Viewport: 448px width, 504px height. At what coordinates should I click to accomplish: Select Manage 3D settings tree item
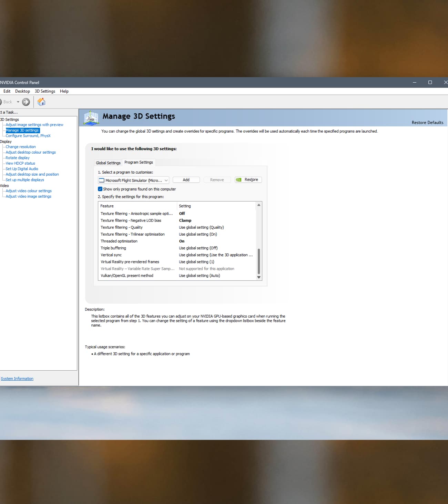pyautogui.click(x=22, y=130)
